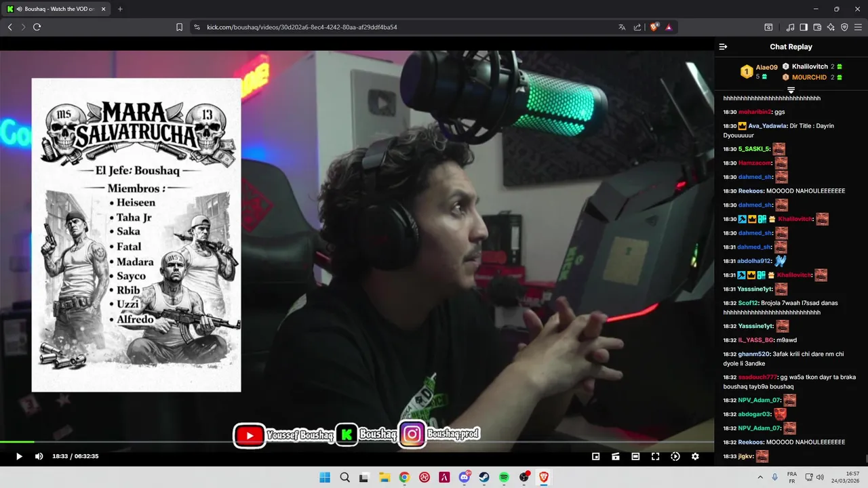The image size is (868, 488).
Task: Open Brave Shields panel
Action: [654, 27]
